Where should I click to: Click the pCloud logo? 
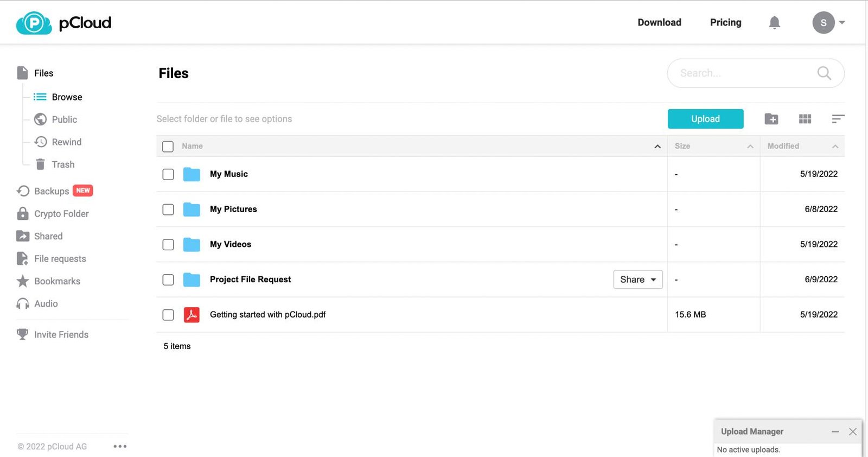[x=63, y=23]
